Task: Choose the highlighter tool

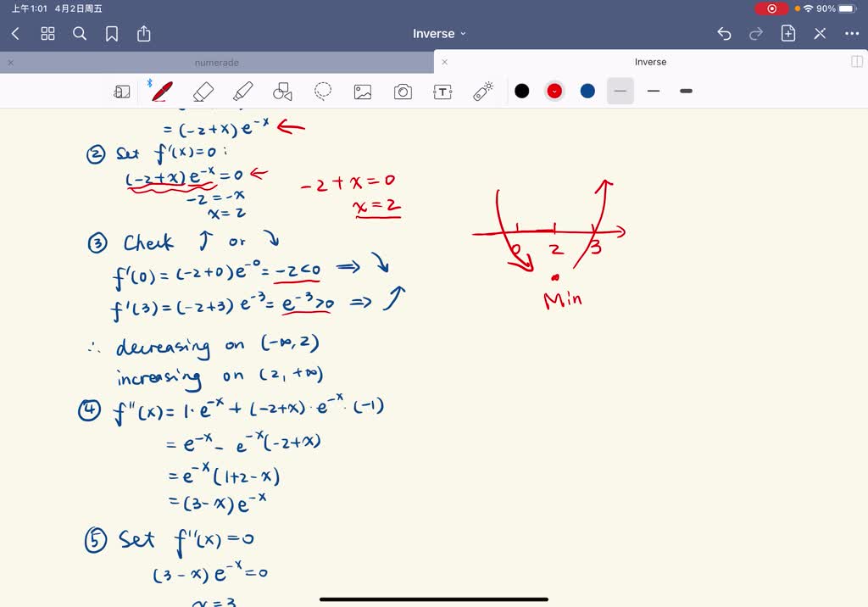Action: (x=243, y=91)
